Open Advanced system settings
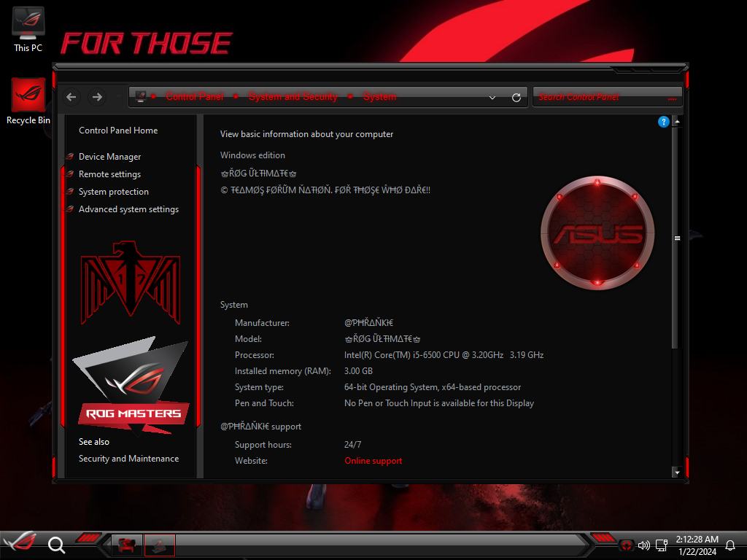The height and width of the screenshot is (560, 747). 128,209
